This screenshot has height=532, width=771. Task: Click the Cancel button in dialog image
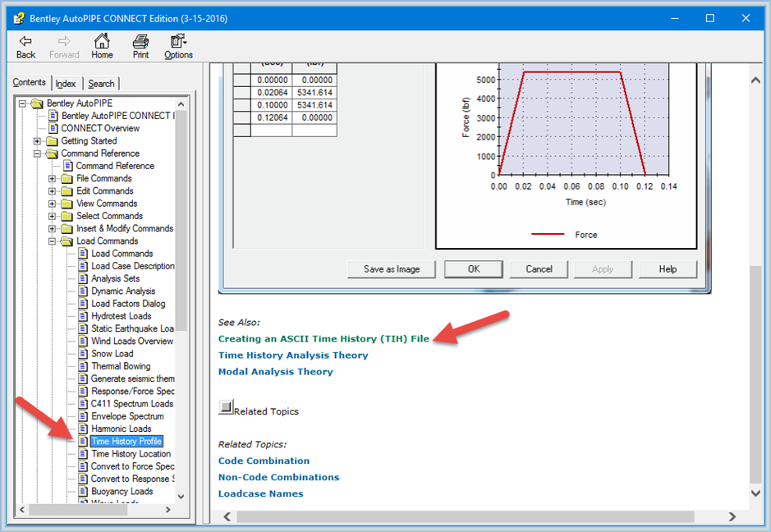point(539,269)
